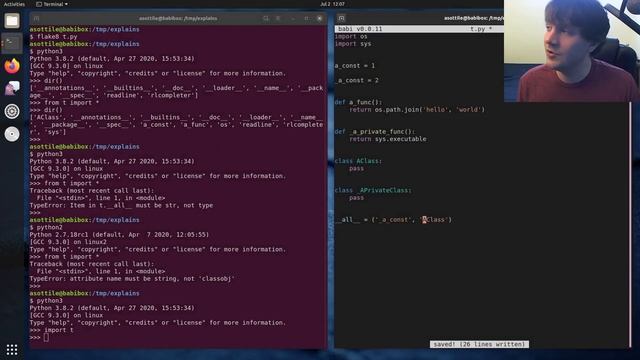Click the '$ python2' command line
This screenshot has height=360, width=640.
(x=46, y=227)
